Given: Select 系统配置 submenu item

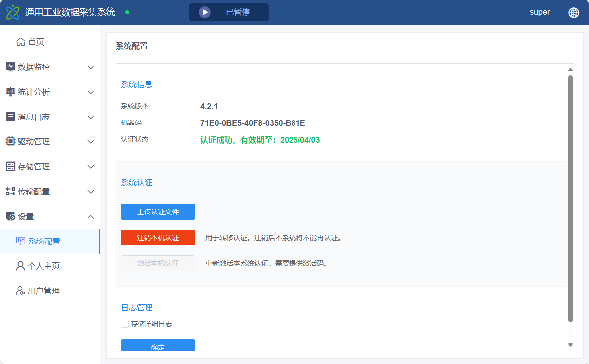Looking at the screenshot, I should (50, 242).
